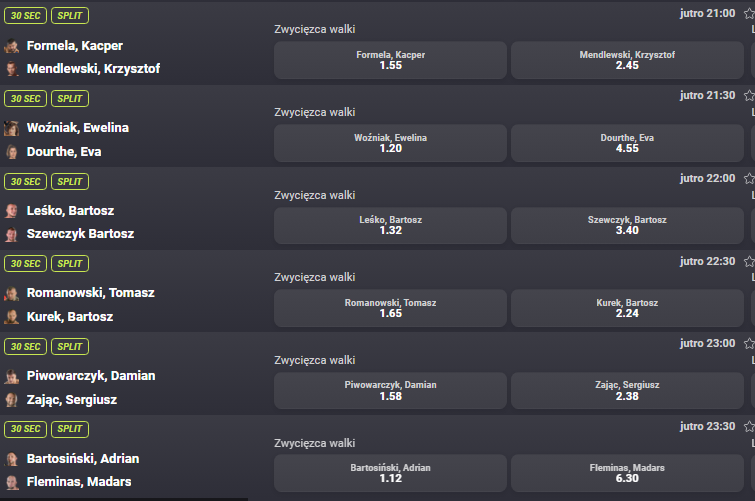This screenshot has width=755, height=501.
Task: Bet on Mendlewski, Krzysztof at 2.45
Action: point(627,60)
